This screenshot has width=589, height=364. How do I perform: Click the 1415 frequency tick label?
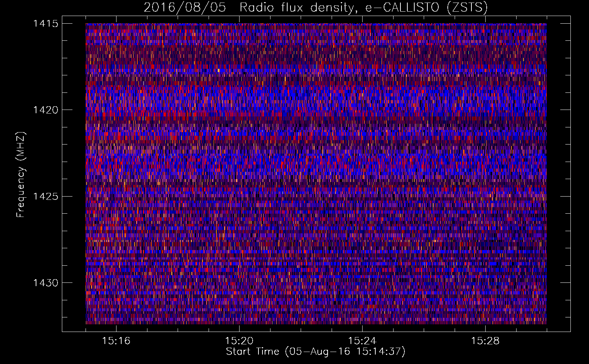click(46, 24)
